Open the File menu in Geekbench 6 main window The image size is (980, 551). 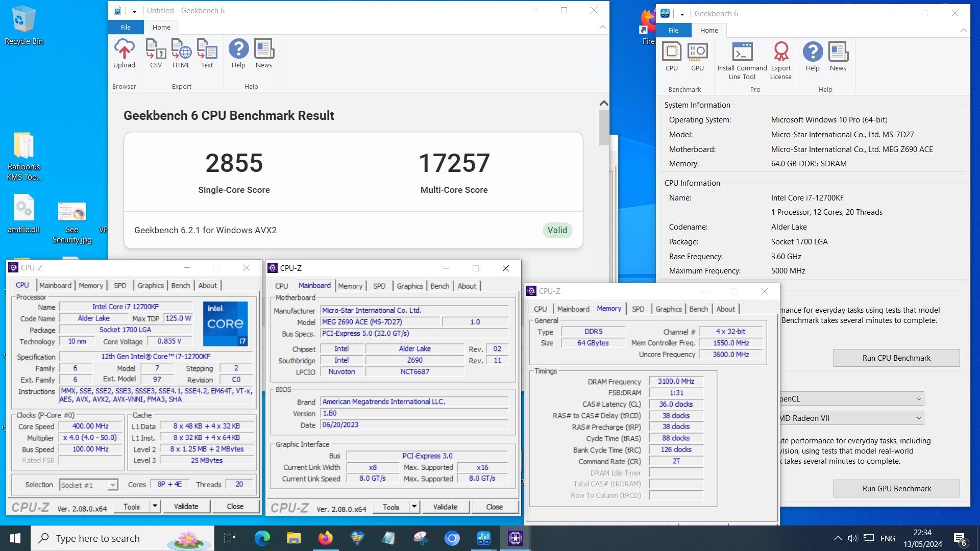(673, 30)
